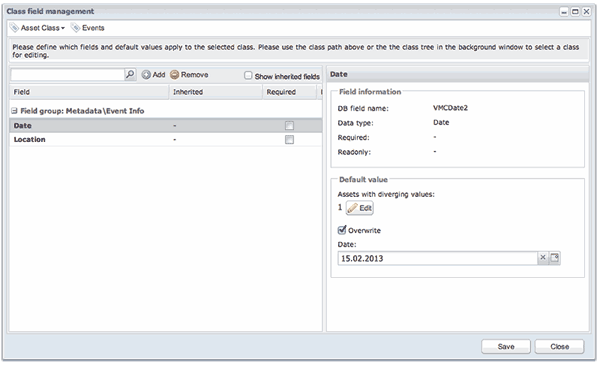The height and width of the screenshot is (365, 600).
Task: Close window via title bar X
Action: [586, 12]
